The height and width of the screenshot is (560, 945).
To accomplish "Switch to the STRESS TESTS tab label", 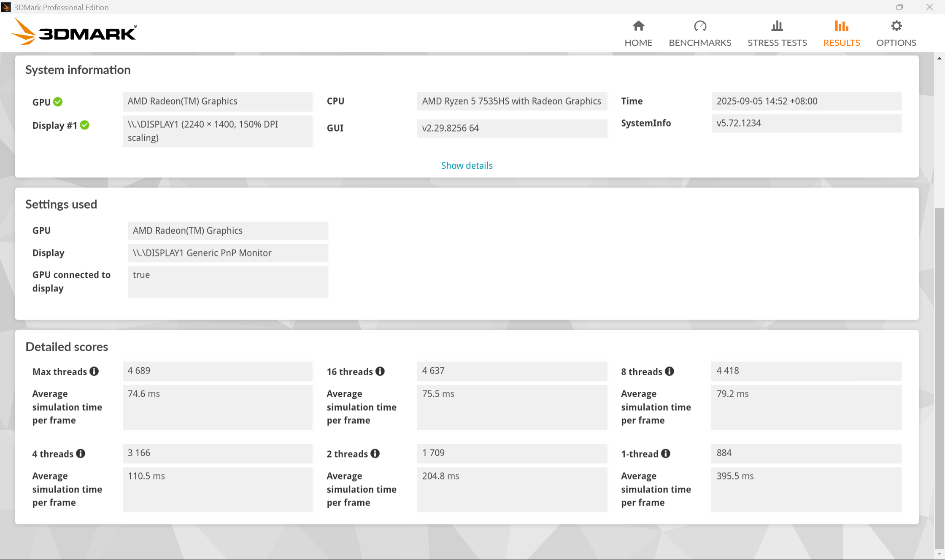I will point(777,43).
